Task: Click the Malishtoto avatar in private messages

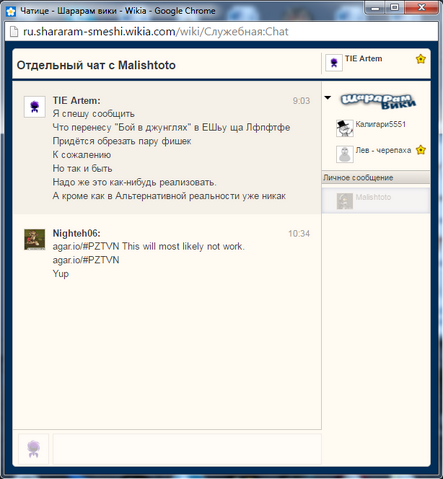Action: pos(345,201)
